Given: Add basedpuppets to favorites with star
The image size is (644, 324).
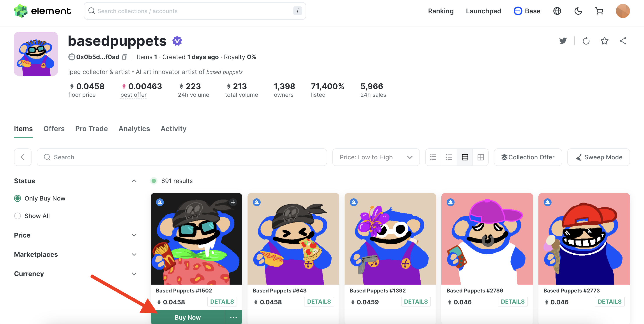Looking at the screenshot, I should [605, 41].
